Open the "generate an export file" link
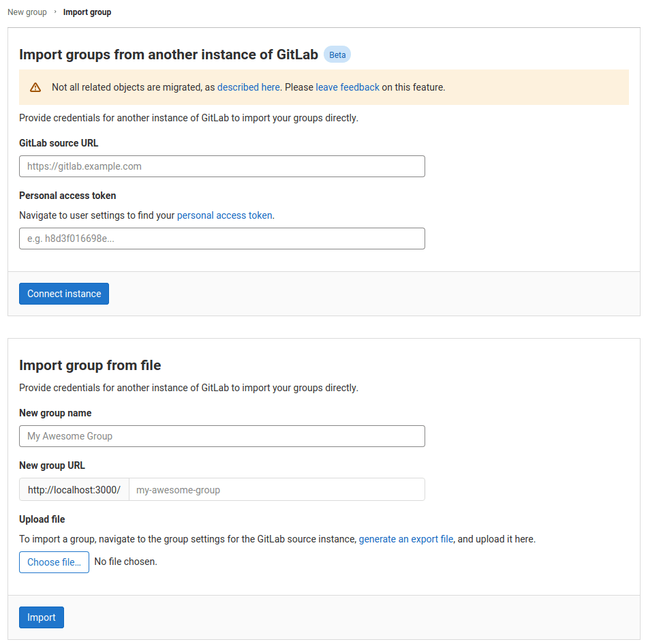The image size is (646, 644). [406, 538]
